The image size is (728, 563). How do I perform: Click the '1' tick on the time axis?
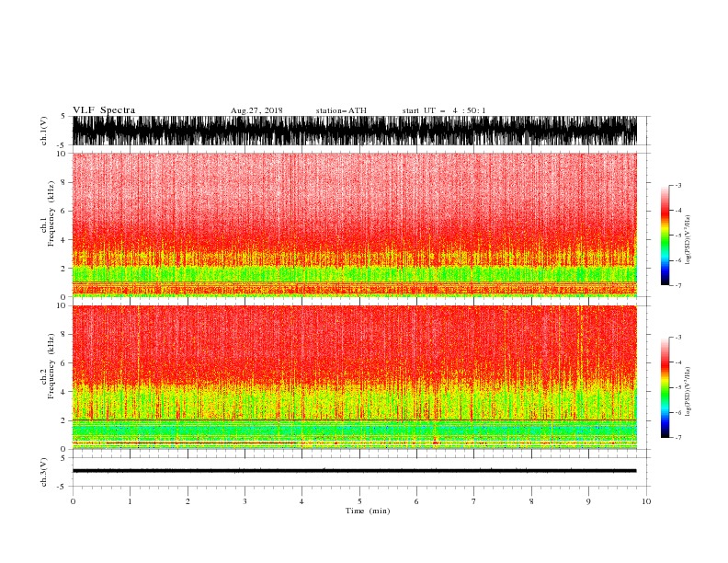click(130, 501)
